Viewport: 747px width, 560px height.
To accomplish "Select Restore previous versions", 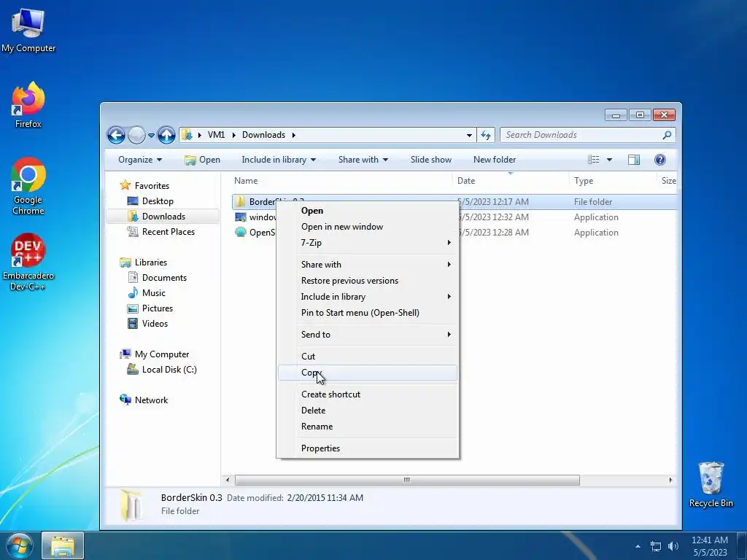I will coord(368,281).
